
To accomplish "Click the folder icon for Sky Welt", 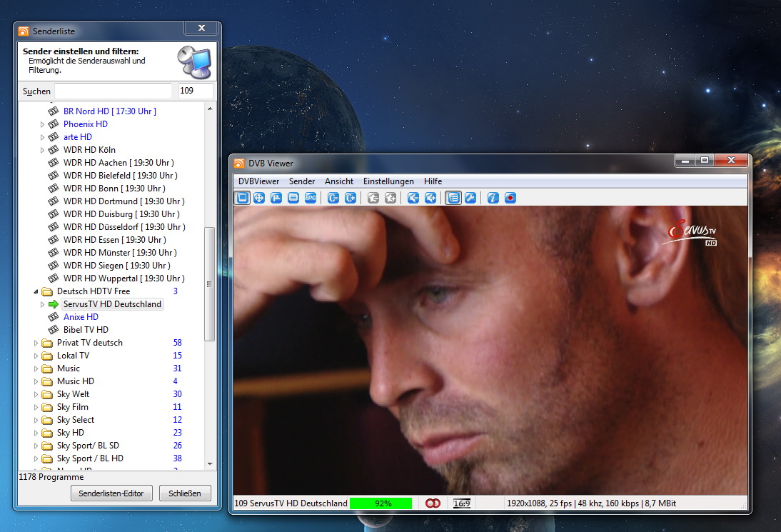I will [x=47, y=394].
